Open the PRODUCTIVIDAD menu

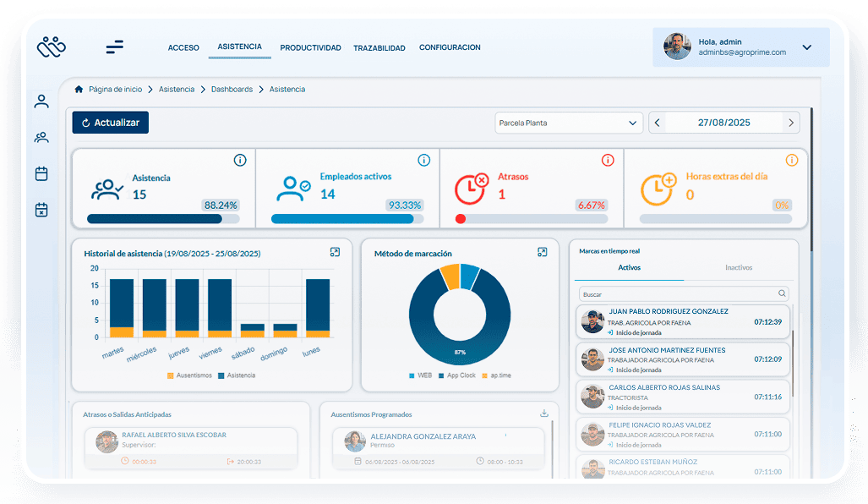(310, 48)
